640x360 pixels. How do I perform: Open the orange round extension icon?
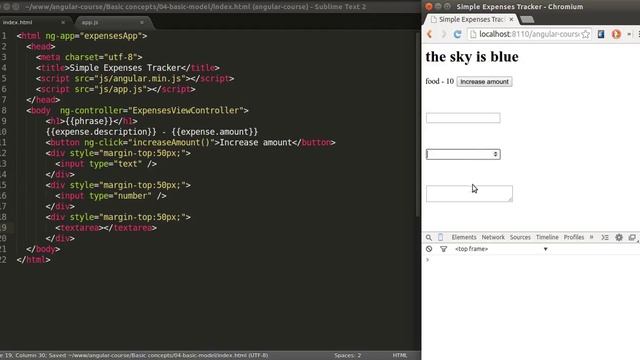[x=616, y=34]
